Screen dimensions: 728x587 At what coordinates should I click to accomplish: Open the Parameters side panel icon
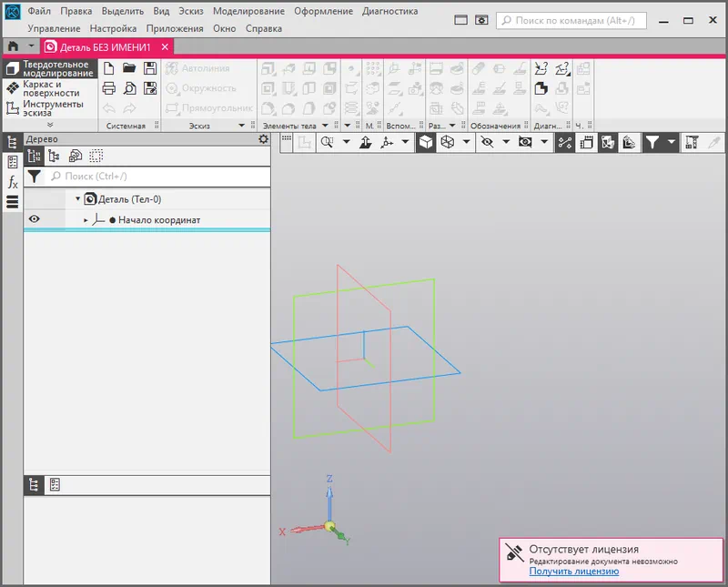(13, 162)
